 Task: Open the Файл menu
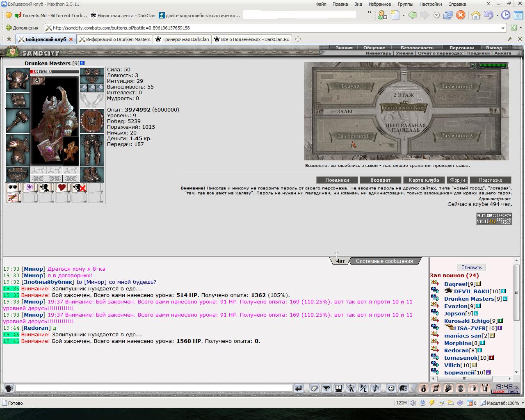coord(321,4)
